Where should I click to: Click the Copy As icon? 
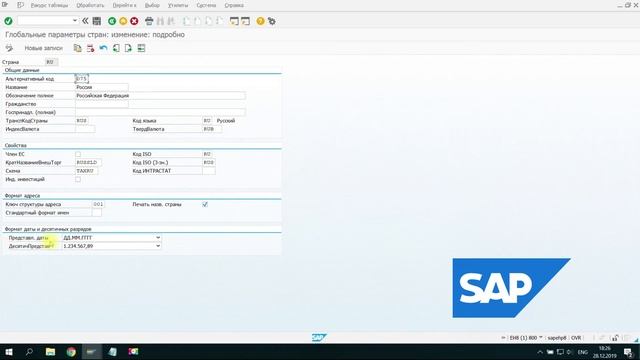tap(77, 48)
